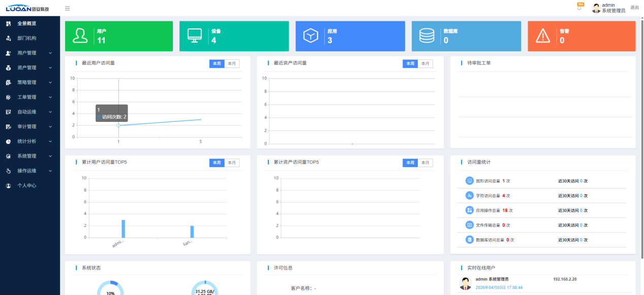Click the admi... bar in TOP5 chart
This screenshot has height=295, width=644.
(123, 229)
